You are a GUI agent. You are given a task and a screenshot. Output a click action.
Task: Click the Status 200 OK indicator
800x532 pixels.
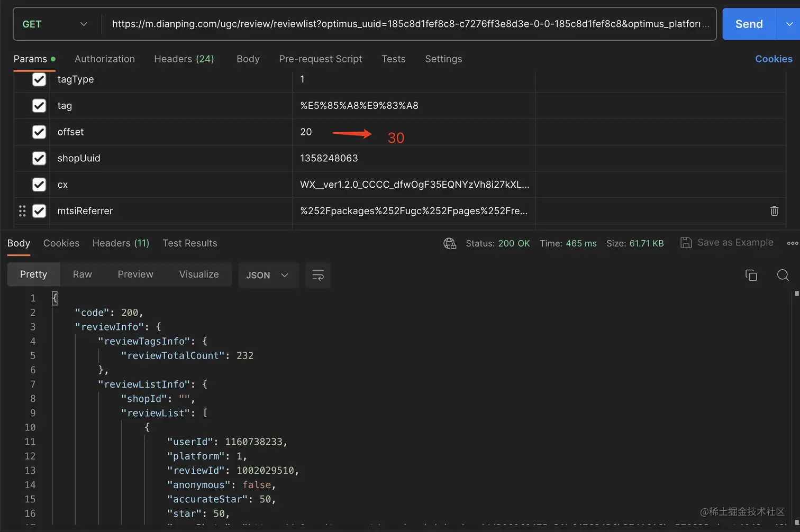click(x=498, y=243)
